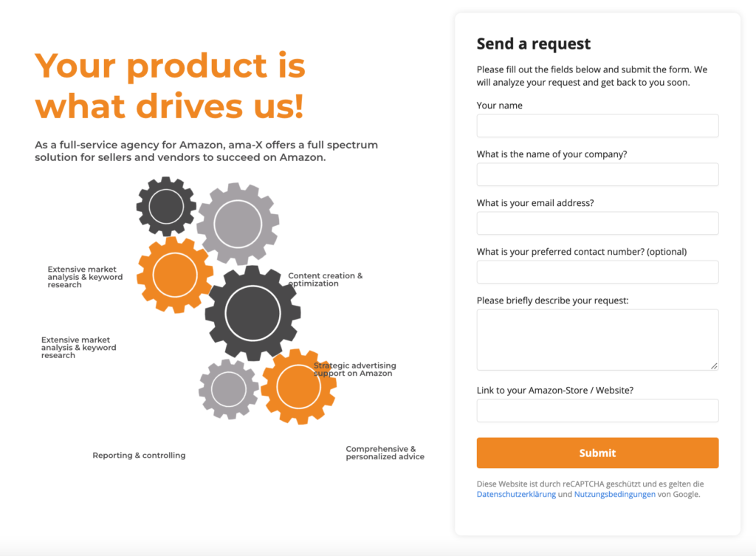756x556 pixels.
Task: Open the Datenschutzerklärung link
Action: [x=516, y=494]
